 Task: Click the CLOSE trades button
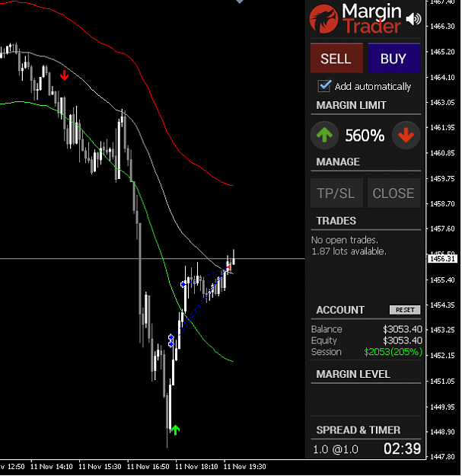[x=393, y=193]
